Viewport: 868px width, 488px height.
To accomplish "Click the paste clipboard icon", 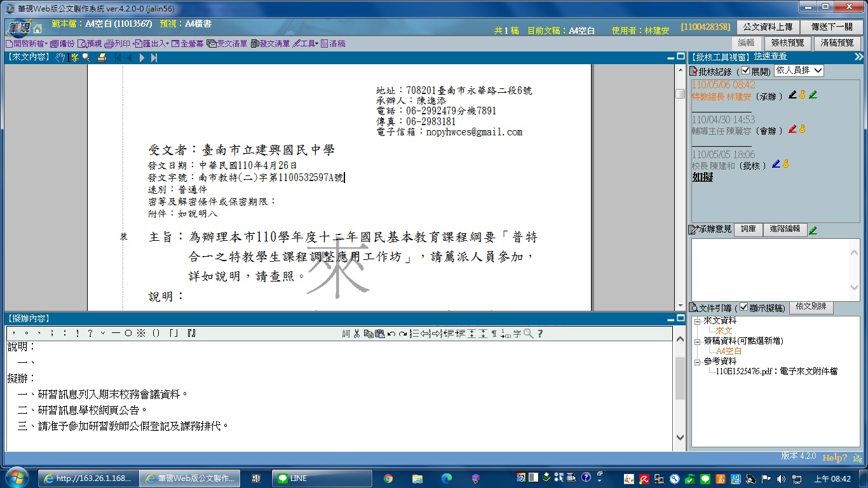I will point(379,334).
